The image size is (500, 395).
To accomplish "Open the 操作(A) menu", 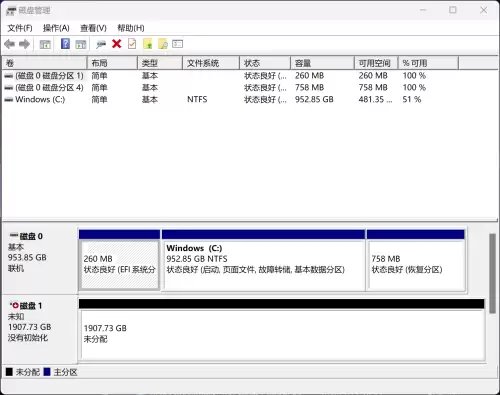I will pyautogui.click(x=56, y=28).
